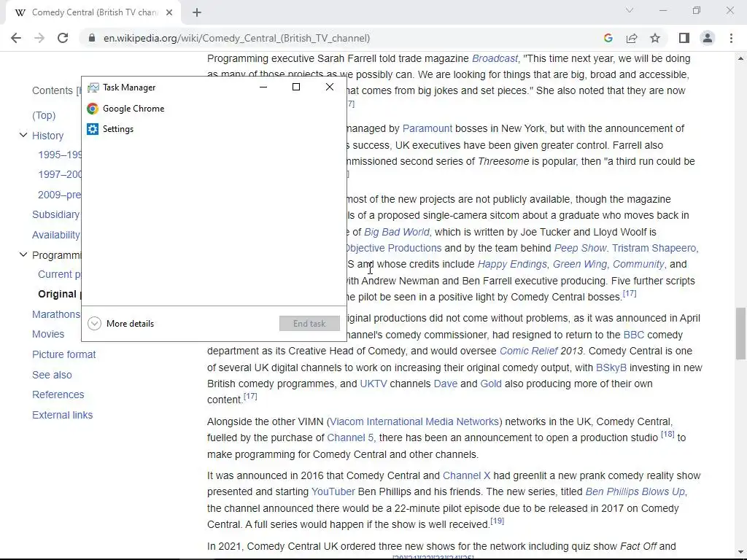This screenshot has height=560, width=747.
Task: Open the Big Bad World link
Action: click(x=397, y=232)
